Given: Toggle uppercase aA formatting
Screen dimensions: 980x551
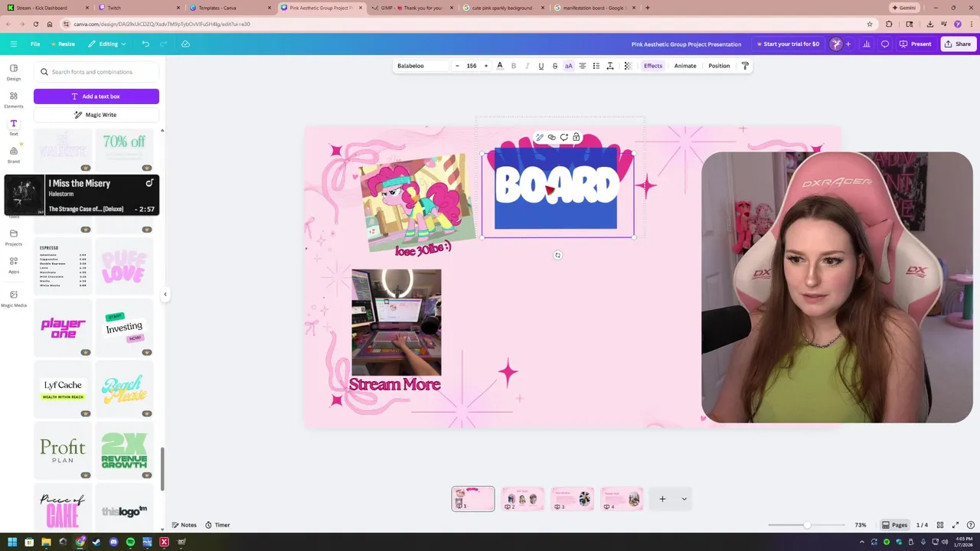Looking at the screenshot, I should 568,66.
